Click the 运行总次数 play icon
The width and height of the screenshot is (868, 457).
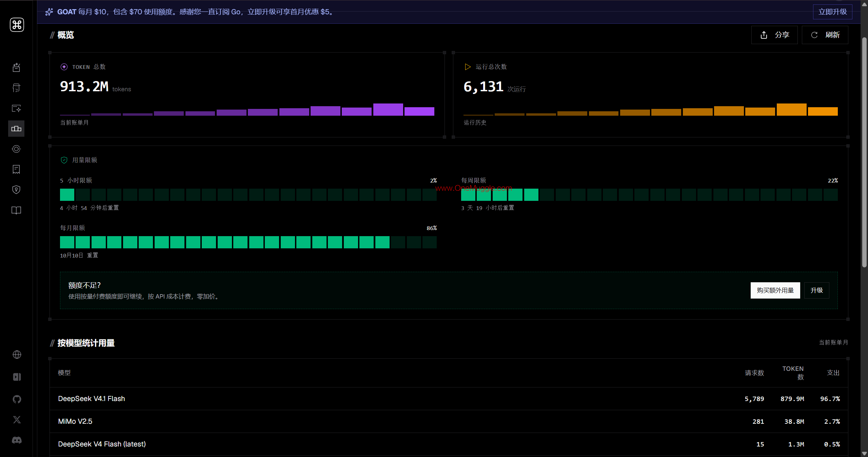(x=468, y=67)
